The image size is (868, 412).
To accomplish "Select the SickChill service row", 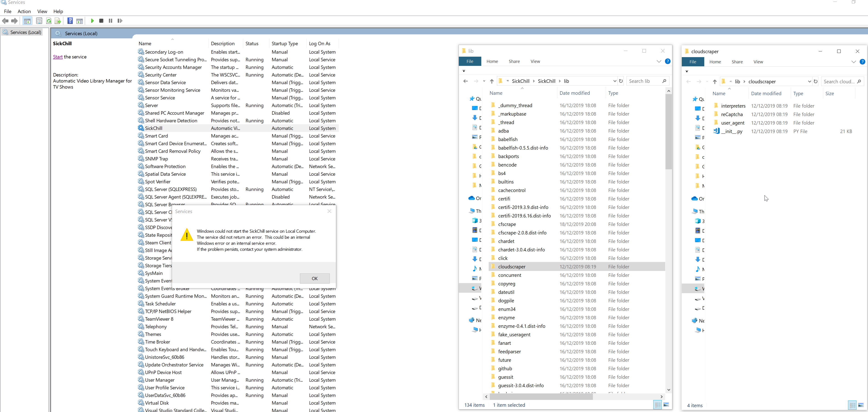I will (x=238, y=128).
